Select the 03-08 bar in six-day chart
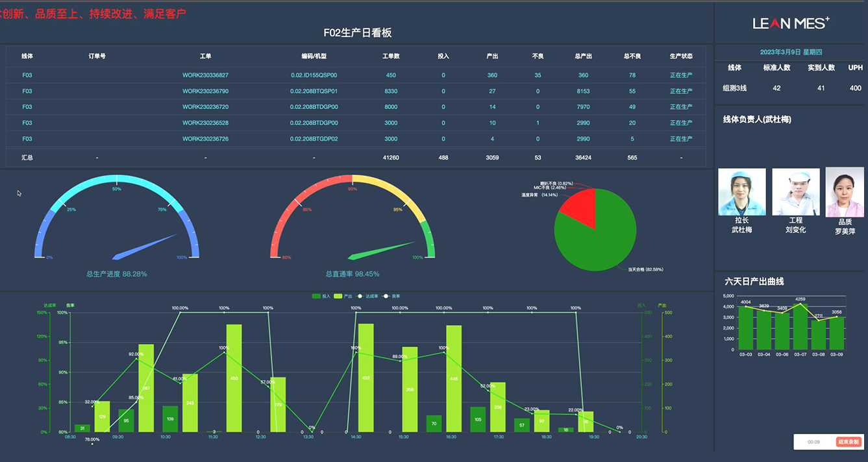 pyautogui.click(x=819, y=335)
